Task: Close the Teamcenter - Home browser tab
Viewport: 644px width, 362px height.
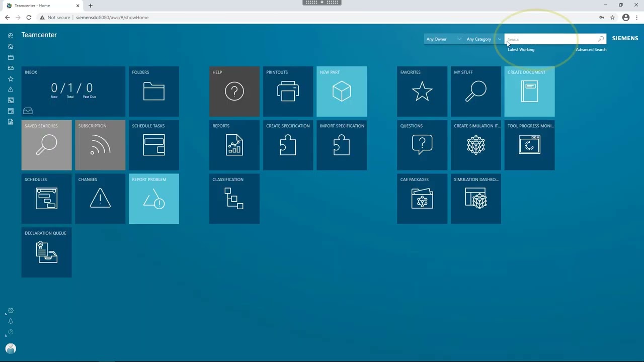Action: point(78,6)
